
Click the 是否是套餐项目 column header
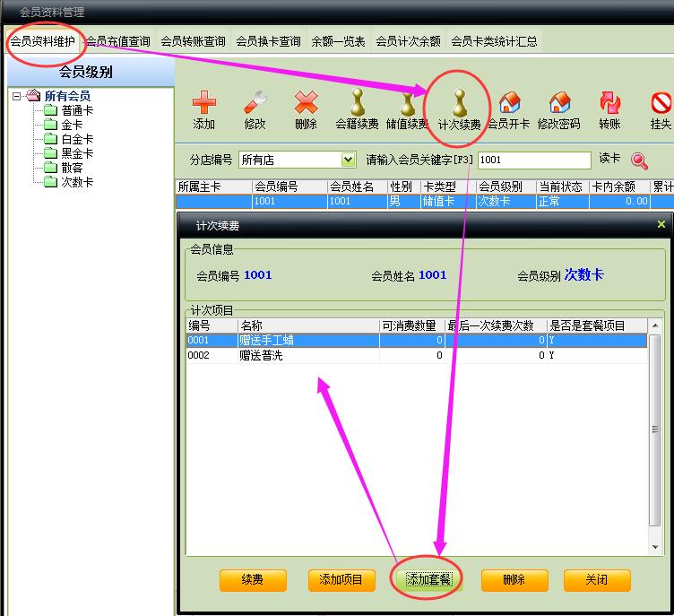[x=597, y=325]
